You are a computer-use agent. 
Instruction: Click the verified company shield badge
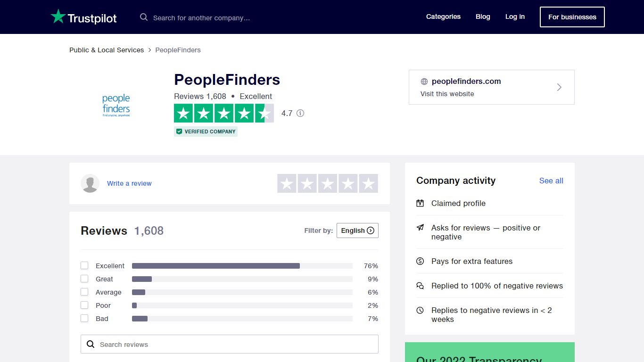[206, 132]
